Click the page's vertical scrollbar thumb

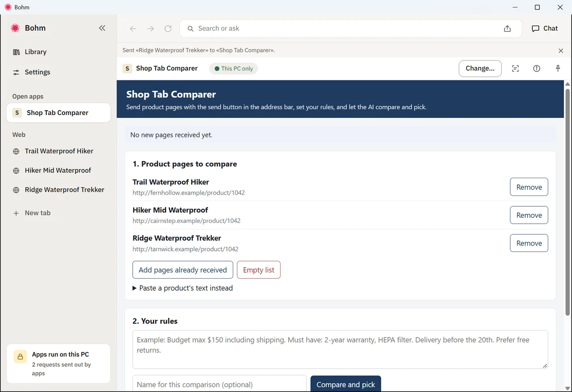568,202
